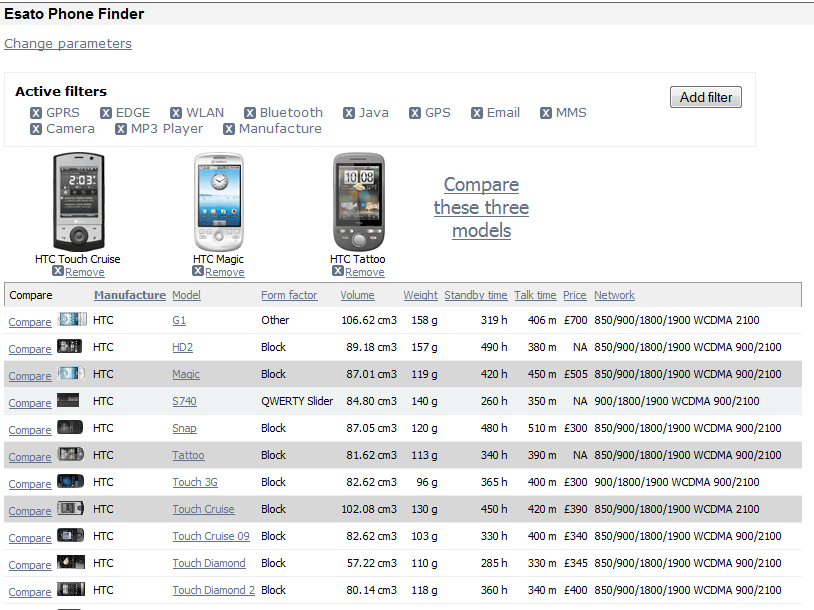Remove the GPRS filter

click(36, 113)
